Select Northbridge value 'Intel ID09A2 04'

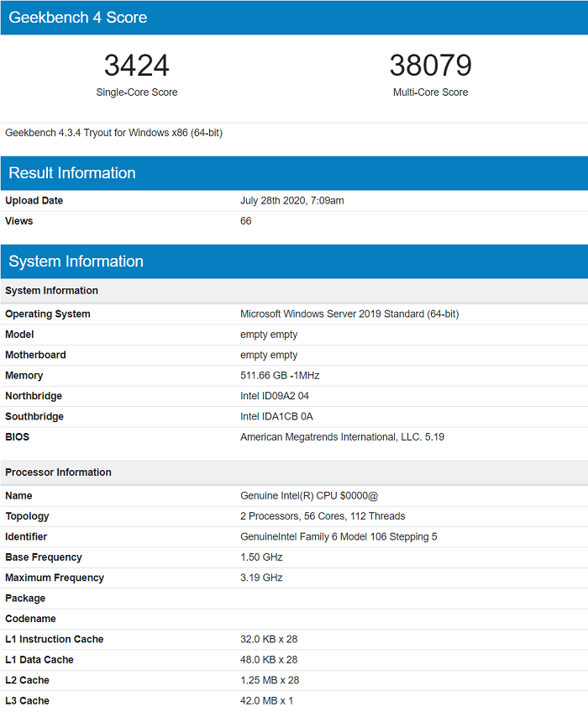275,396
